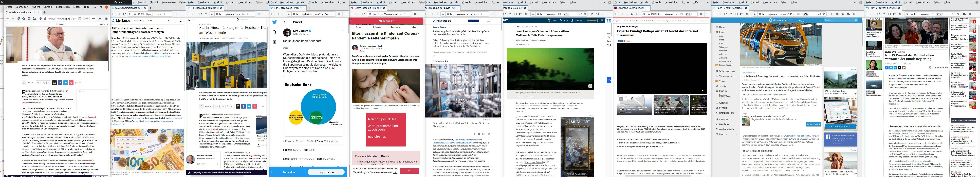Enlarge the Welt UFO image via expand icon
Viewport: 980px width, 177px height.
point(590,86)
